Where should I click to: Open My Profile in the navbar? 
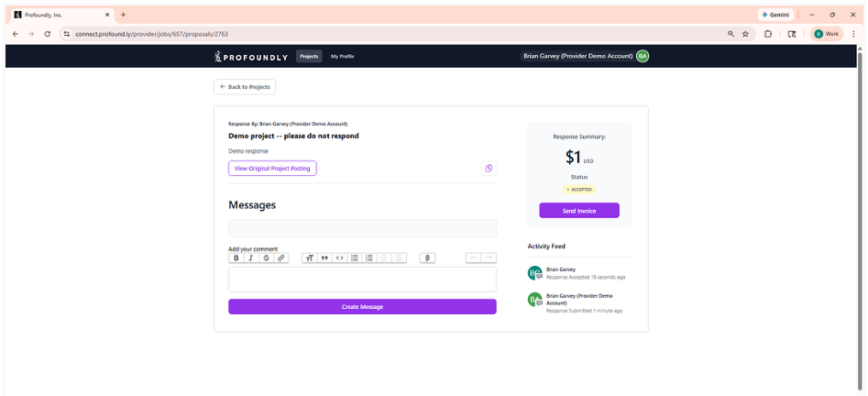coord(342,56)
